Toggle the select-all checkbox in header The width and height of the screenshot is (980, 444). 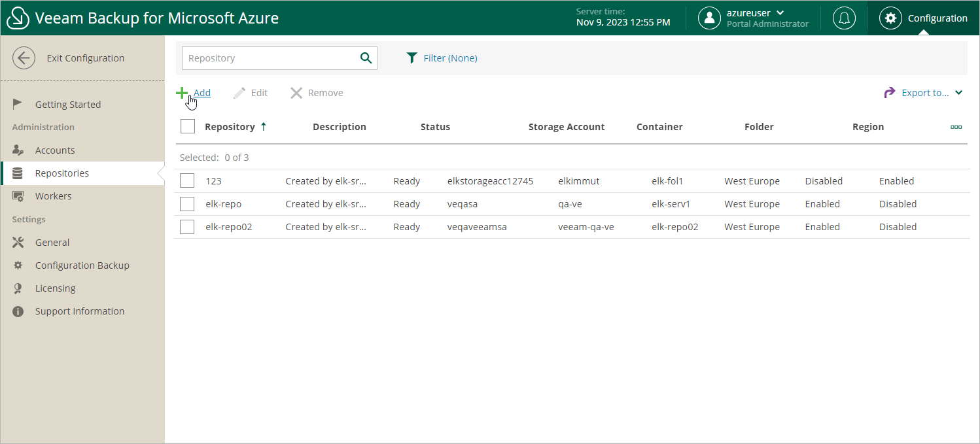(188, 127)
